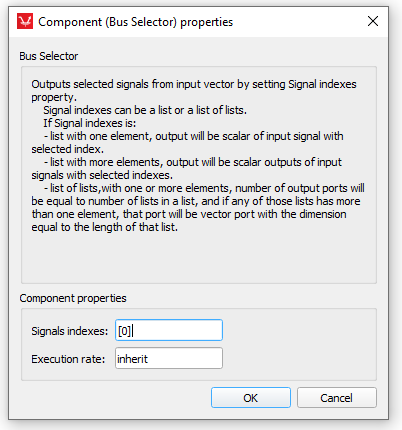The height and width of the screenshot is (430, 402).
Task: Click the 'If Signal indexes is:' line
Action: [x=90, y=123]
